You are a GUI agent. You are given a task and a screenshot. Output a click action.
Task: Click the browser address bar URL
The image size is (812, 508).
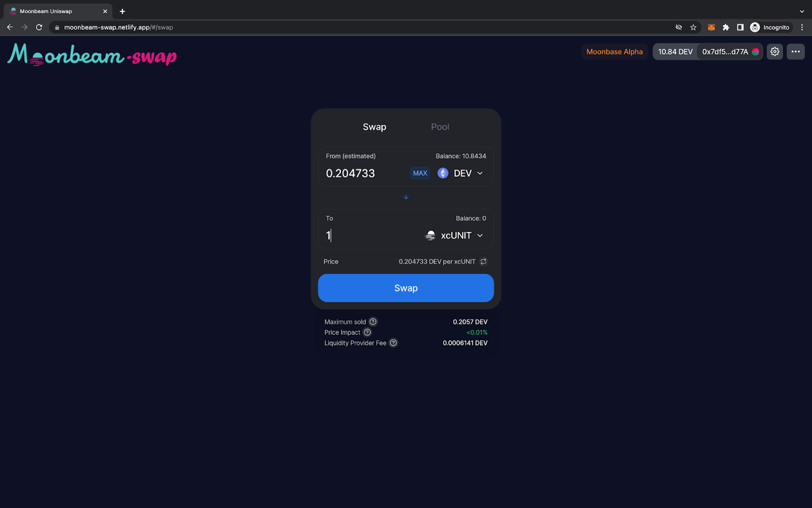118,27
